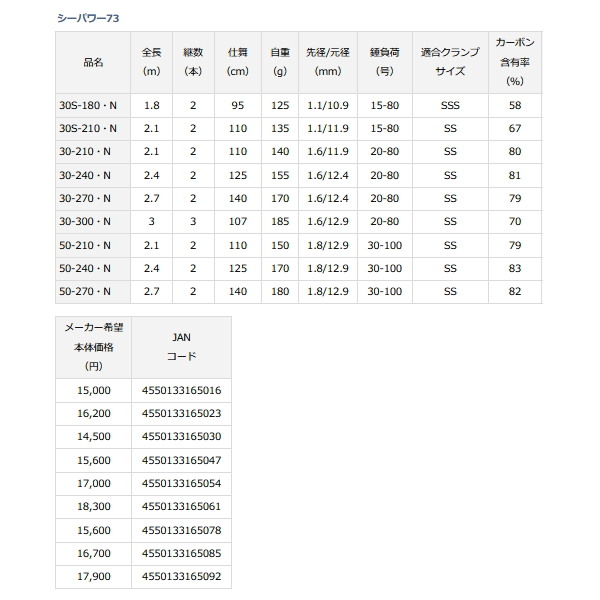
Task: Click the 30-240・N model name cell
Action: [x=93, y=175]
